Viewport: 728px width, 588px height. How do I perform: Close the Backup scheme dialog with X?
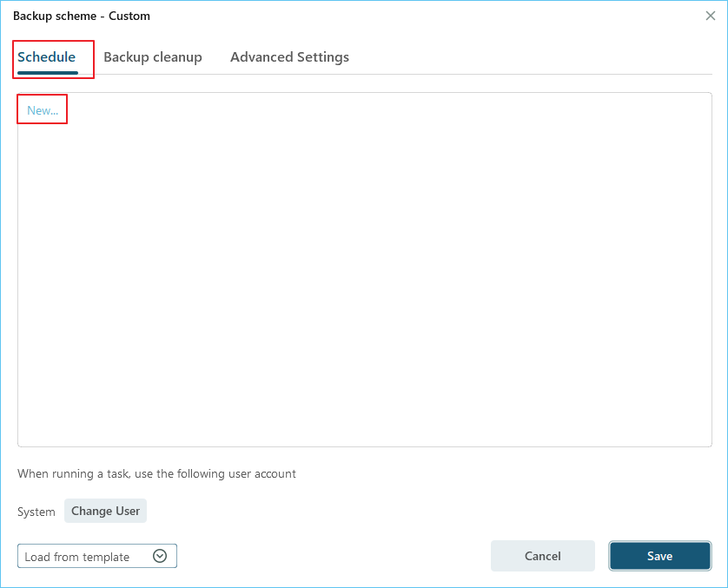710,16
